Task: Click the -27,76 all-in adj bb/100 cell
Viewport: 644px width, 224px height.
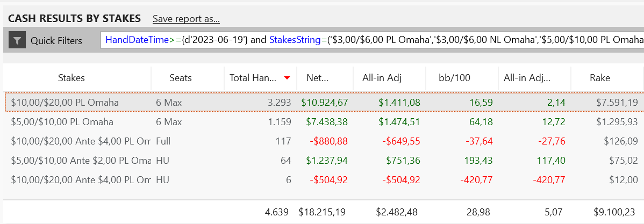Action: click(552, 141)
